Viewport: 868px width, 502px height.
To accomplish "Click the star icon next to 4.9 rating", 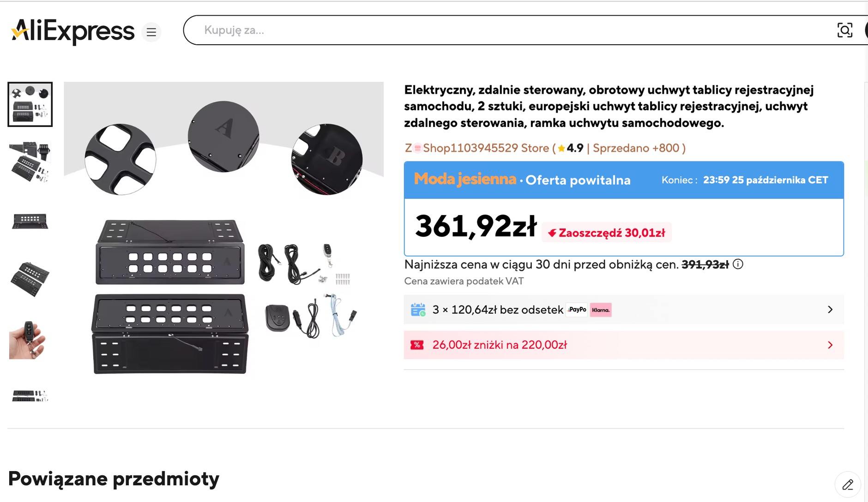I will pyautogui.click(x=561, y=149).
